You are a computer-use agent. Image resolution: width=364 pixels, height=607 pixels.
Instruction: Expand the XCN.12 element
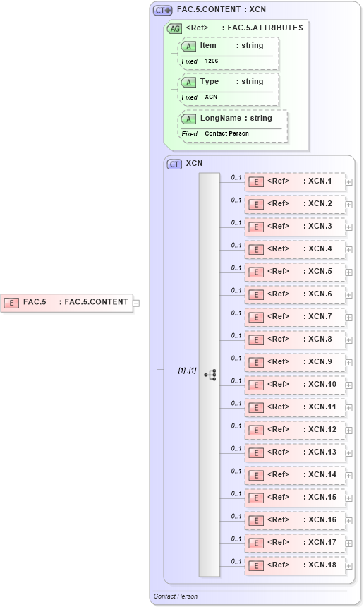(349, 431)
